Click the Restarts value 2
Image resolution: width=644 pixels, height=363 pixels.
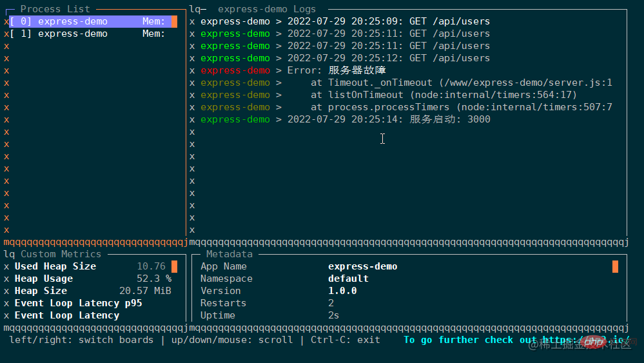(x=331, y=304)
